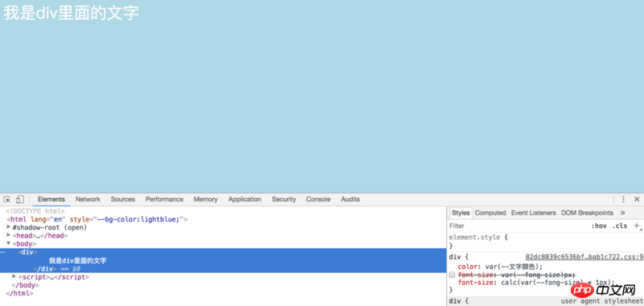644x306 pixels.
Task: Toggle element state with :hov
Action: tap(599, 226)
